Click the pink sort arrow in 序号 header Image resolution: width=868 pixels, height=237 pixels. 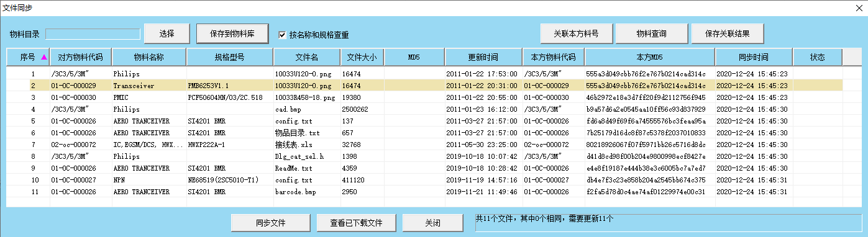[x=43, y=58]
